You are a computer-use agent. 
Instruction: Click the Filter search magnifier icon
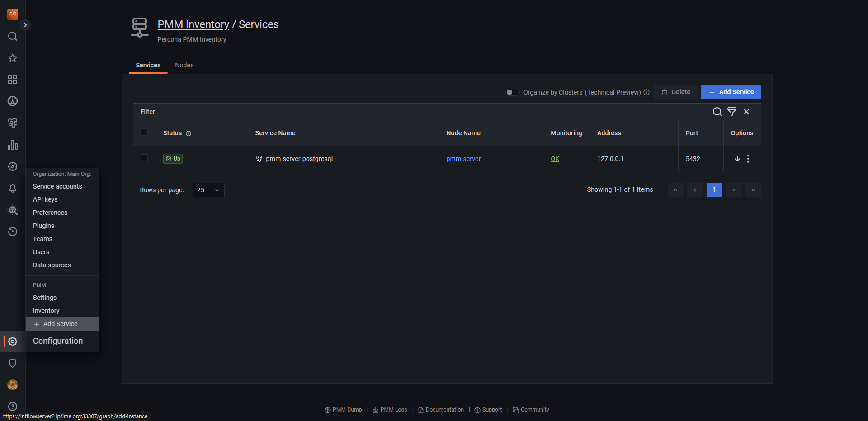pyautogui.click(x=717, y=112)
